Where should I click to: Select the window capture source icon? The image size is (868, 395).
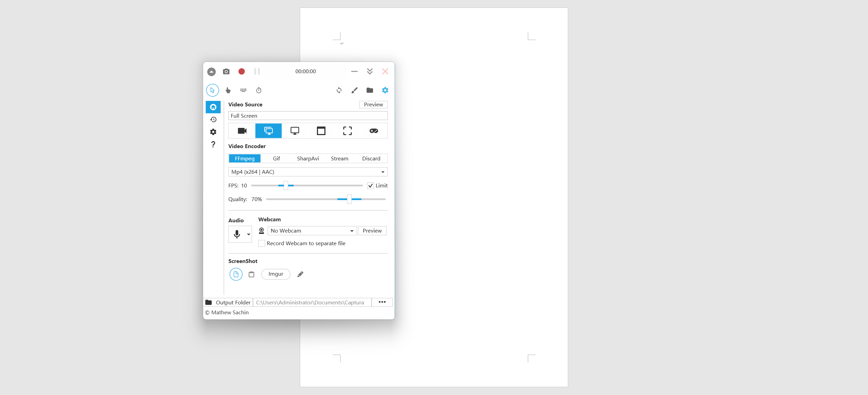pos(321,131)
